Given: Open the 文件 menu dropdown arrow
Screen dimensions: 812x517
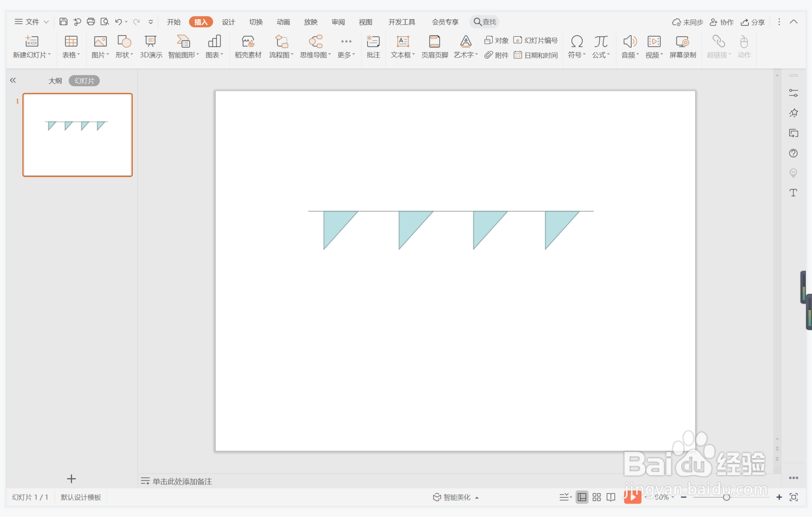Looking at the screenshot, I should [46, 22].
